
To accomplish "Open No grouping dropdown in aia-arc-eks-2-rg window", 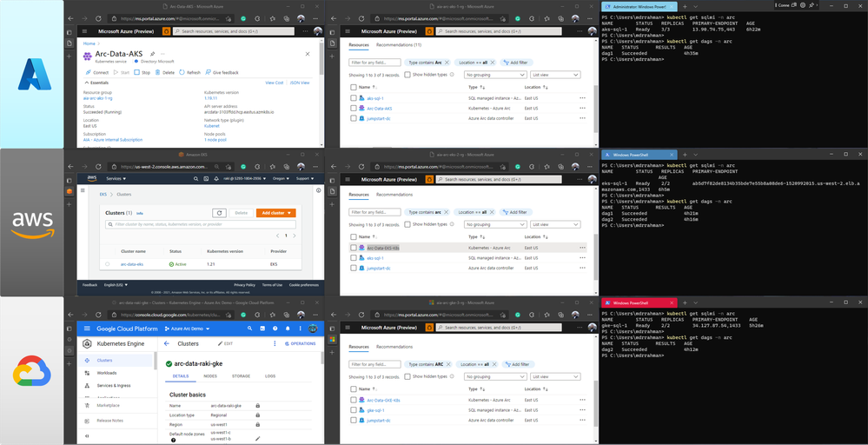I will 495,225.
